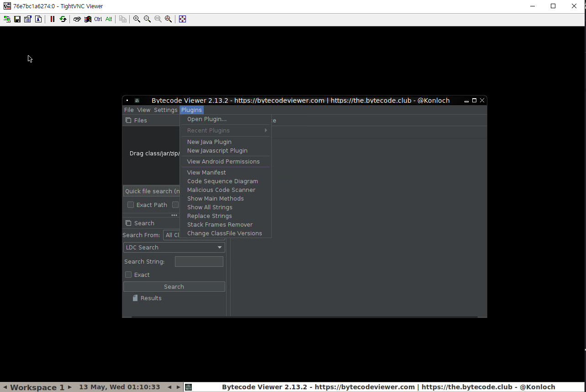Click the file transfer icon in TightVNC toolbar
This screenshot has height=392, width=586.
(123, 19)
